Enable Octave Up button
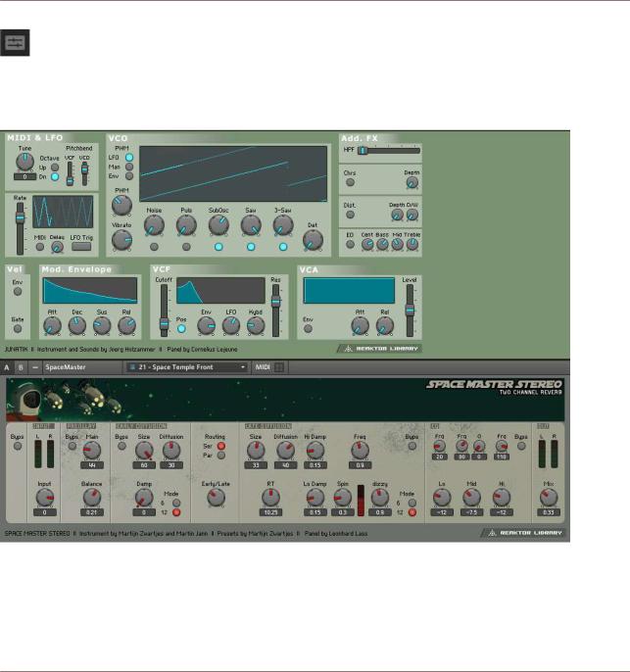The image size is (630, 672). click(55, 168)
